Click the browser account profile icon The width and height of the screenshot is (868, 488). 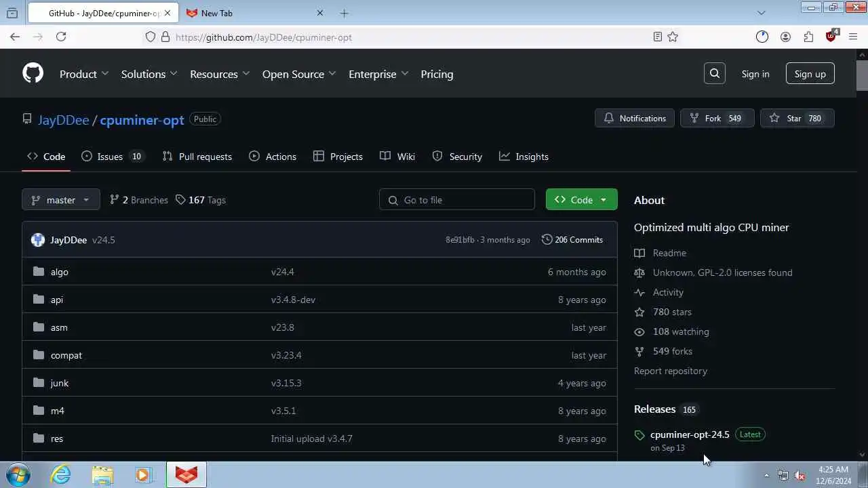(x=785, y=37)
